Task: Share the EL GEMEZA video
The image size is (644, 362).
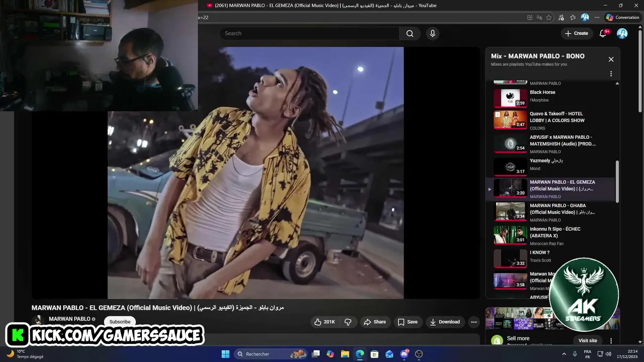Action: tap(375, 322)
